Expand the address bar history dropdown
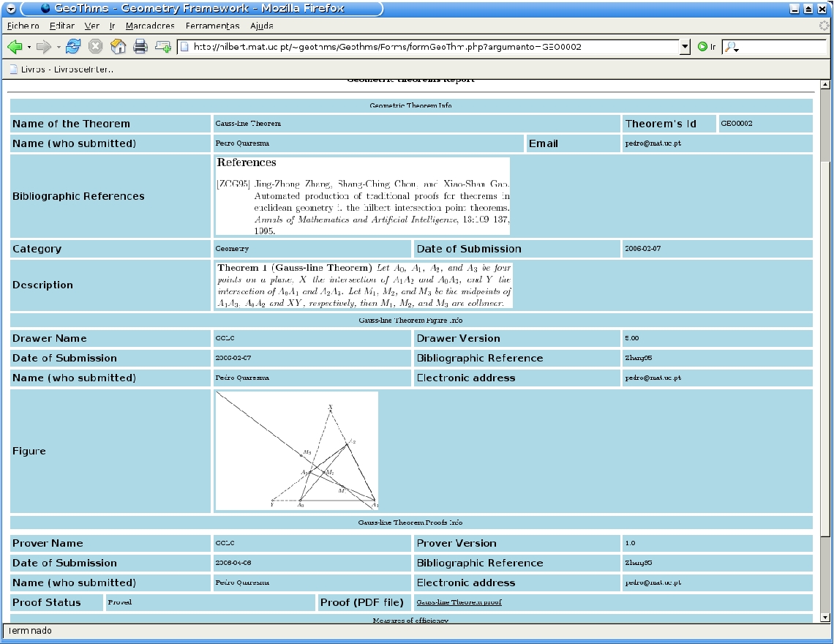Image resolution: width=834 pixels, height=644 pixels. (x=685, y=47)
